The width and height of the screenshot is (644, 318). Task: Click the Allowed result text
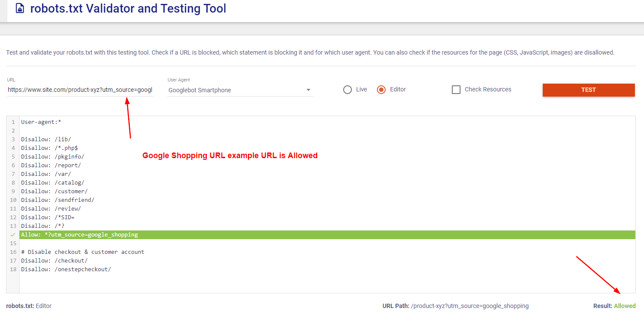625,306
